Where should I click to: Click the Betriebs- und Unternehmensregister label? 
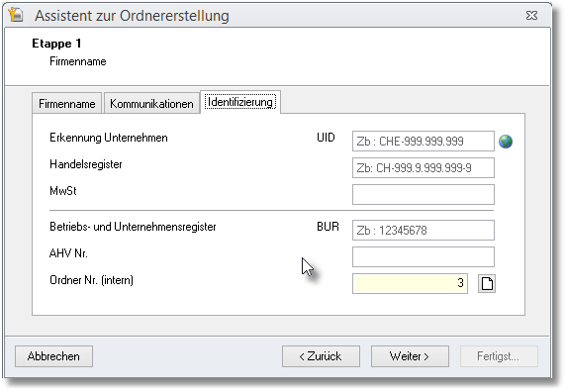pos(133,227)
